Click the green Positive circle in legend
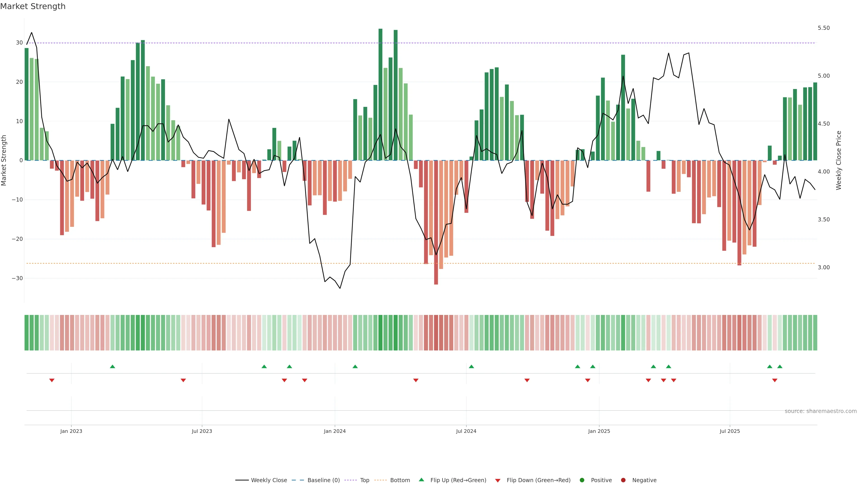The width and height of the screenshot is (868, 488). (x=582, y=480)
